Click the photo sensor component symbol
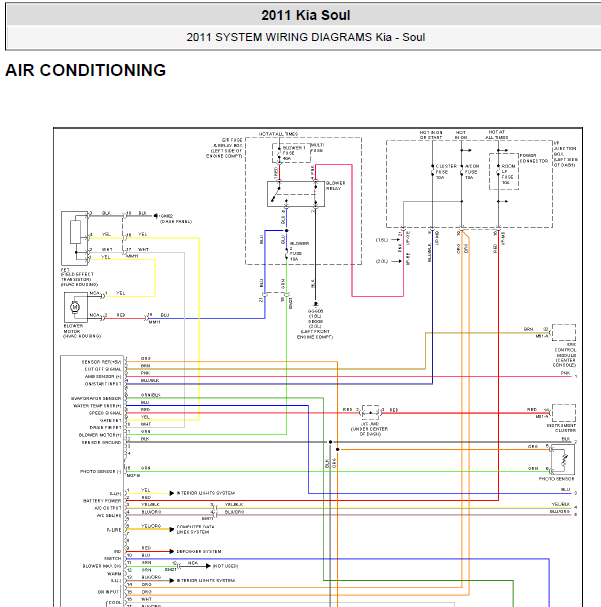601x607 pixels. click(x=563, y=460)
